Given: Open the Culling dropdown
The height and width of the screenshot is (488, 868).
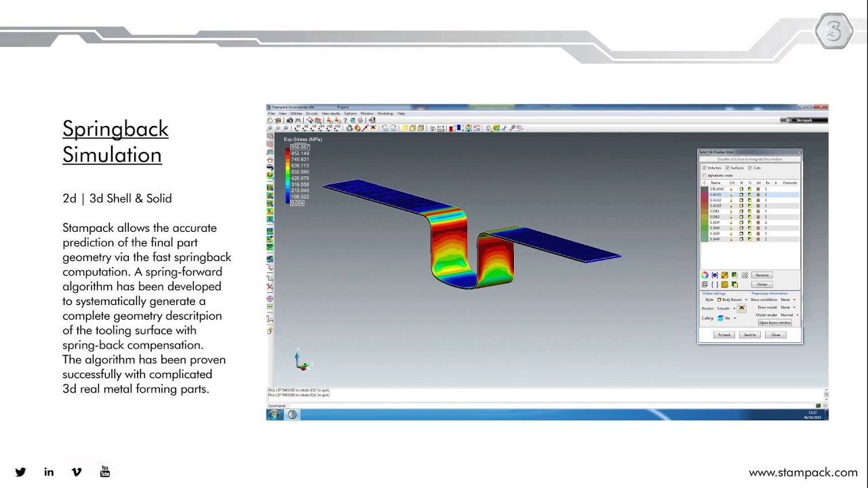Looking at the screenshot, I should click(x=727, y=319).
